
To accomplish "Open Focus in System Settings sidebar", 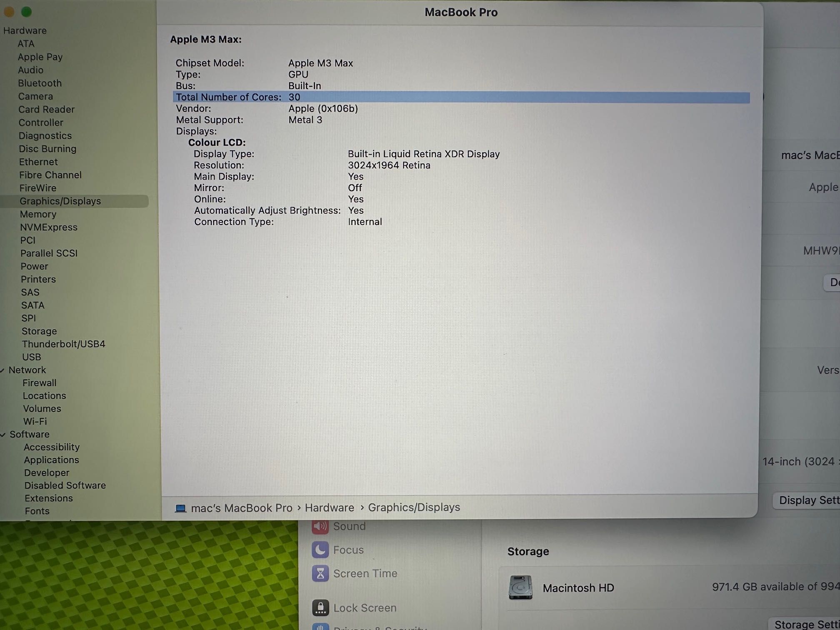I will tap(338, 550).
